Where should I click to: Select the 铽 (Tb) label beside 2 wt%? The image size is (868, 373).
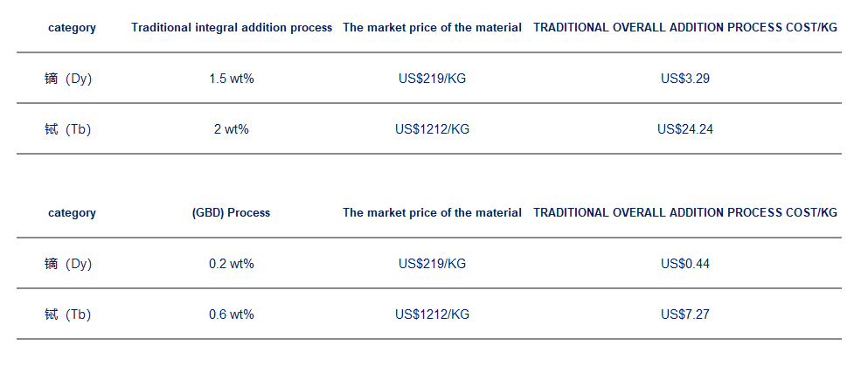68,129
